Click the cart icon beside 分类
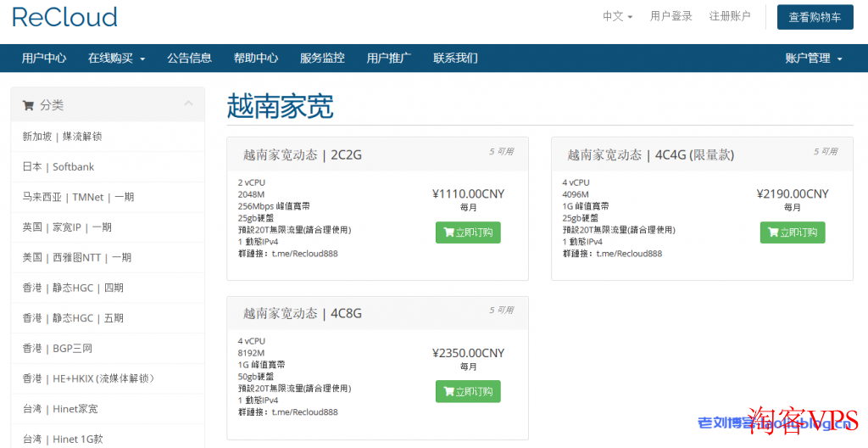The height and width of the screenshot is (448, 868). point(28,105)
